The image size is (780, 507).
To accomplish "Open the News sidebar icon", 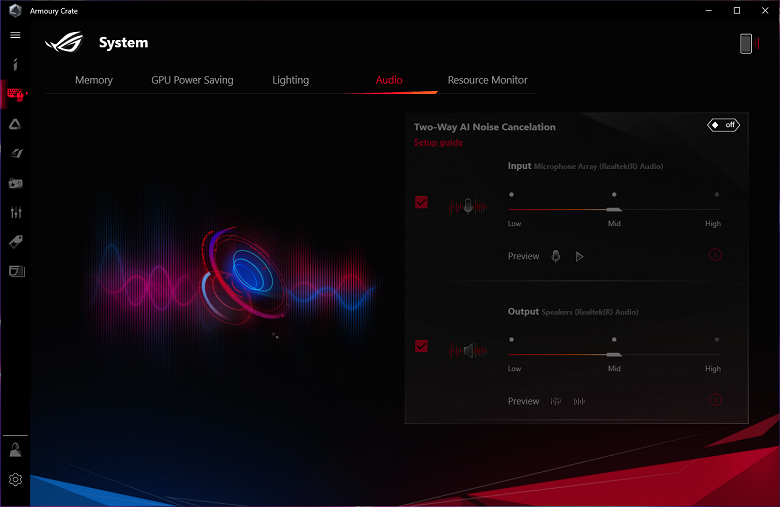I will [16, 271].
